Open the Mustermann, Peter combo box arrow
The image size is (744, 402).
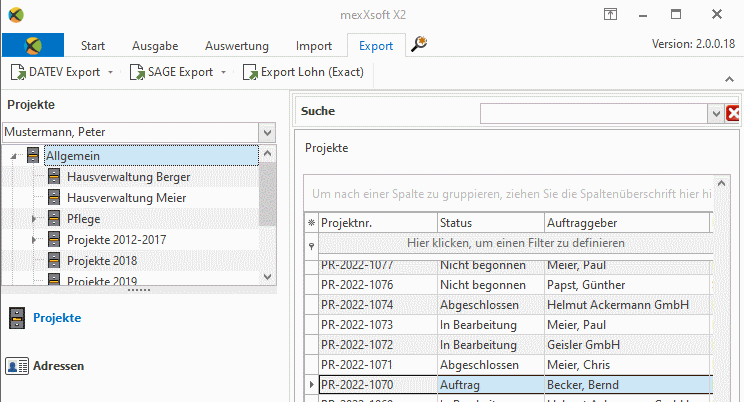(x=267, y=132)
